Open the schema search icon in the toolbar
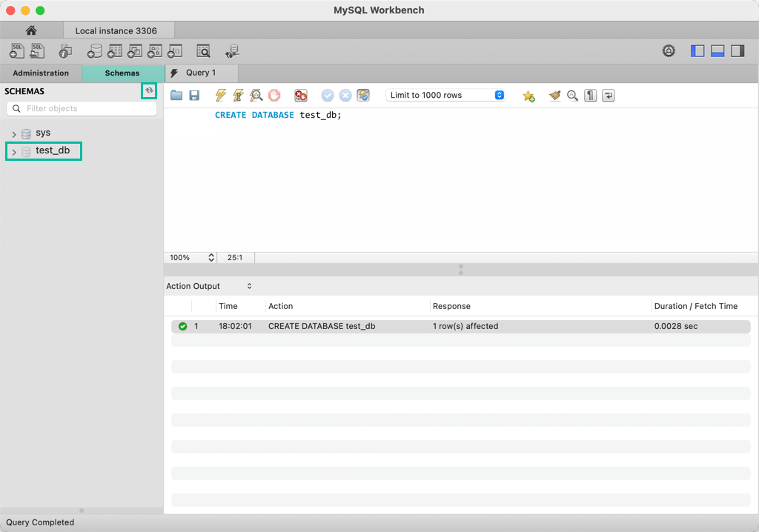 [202, 50]
